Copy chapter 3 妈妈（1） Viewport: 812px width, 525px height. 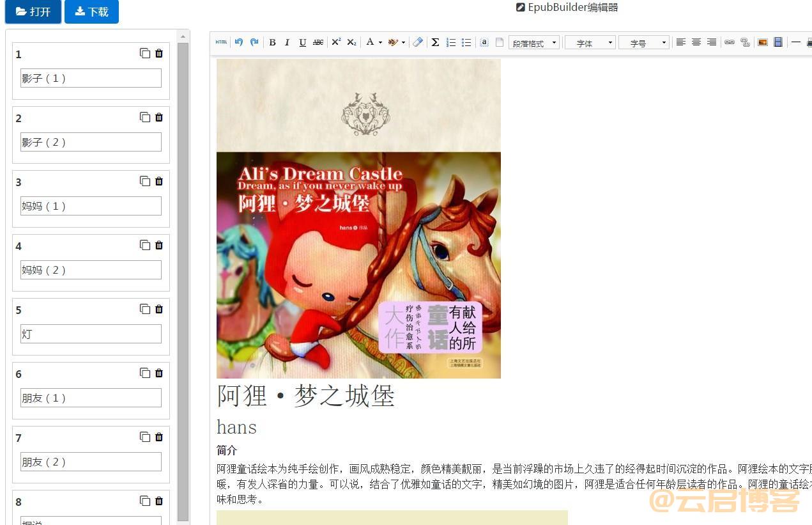145,182
